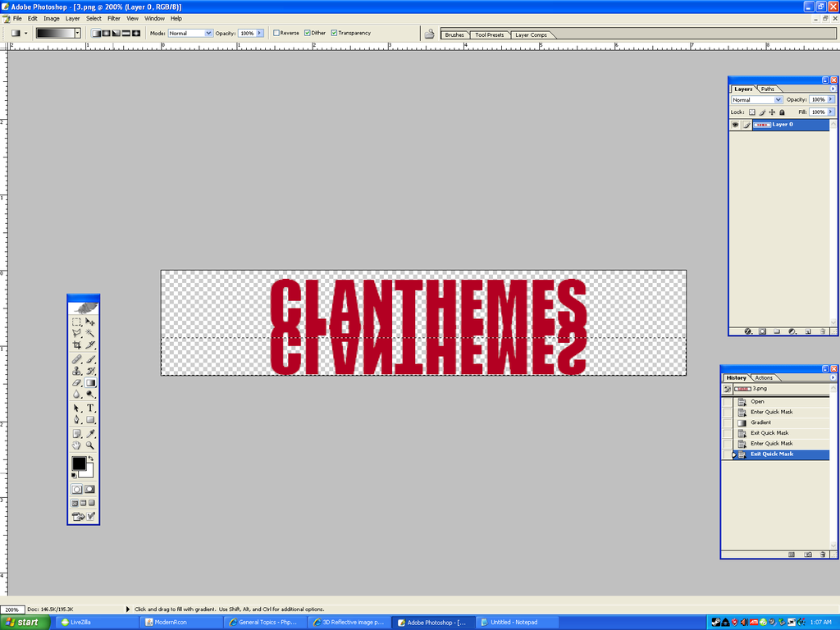Open the Image menu
The image size is (840, 630).
pyautogui.click(x=52, y=18)
